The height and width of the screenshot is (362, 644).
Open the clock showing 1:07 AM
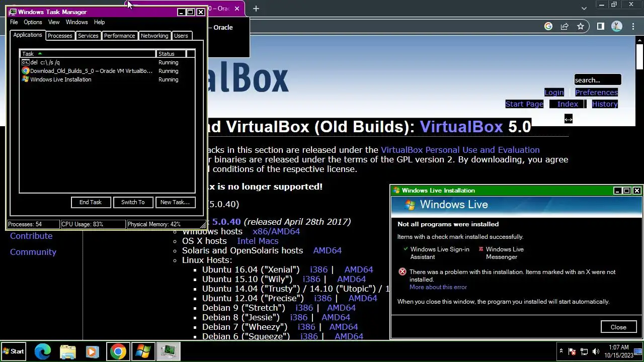pyautogui.click(x=618, y=351)
